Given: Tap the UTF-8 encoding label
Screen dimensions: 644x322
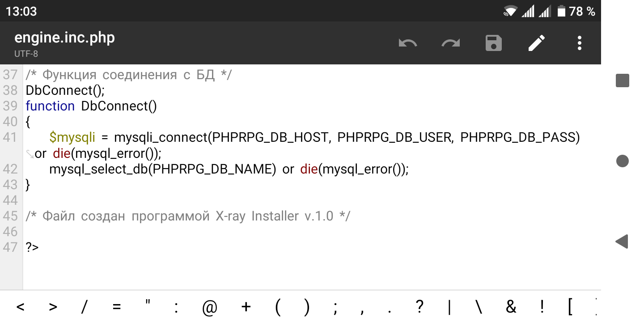Looking at the screenshot, I should [x=26, y=54].
